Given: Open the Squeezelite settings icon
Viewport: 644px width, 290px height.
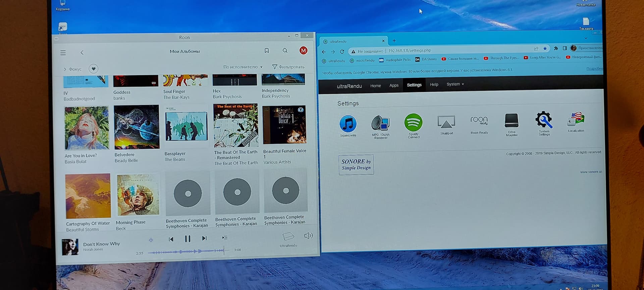Looking at the screenshot, I should (348, 126).
